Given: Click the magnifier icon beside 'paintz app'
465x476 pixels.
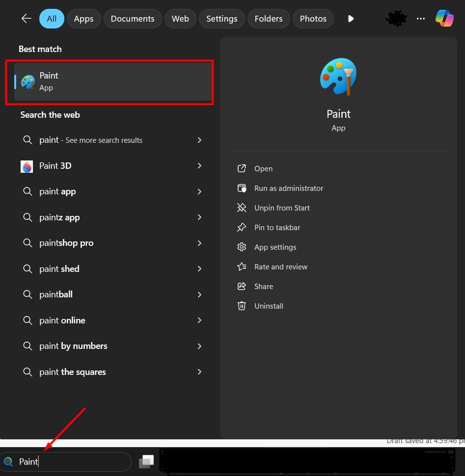Looking at the screenshot, I should (27, 217).
